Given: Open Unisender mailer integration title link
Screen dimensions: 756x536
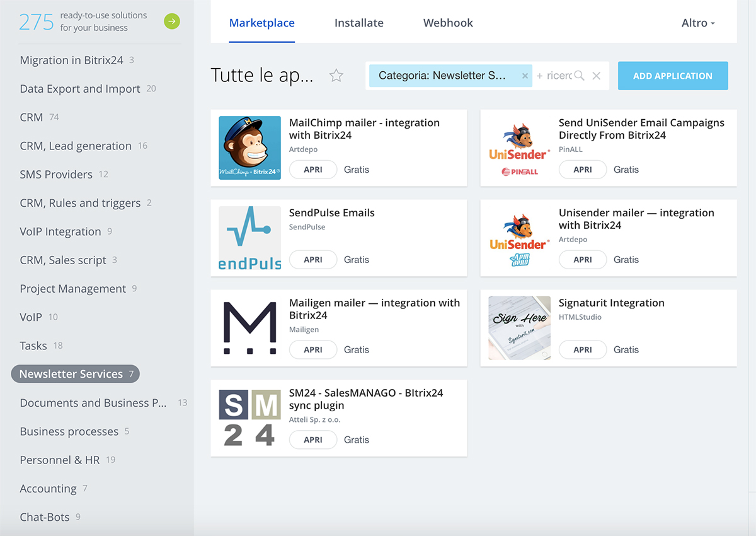Looking at the screenshot, I should [x=636, y=219].
